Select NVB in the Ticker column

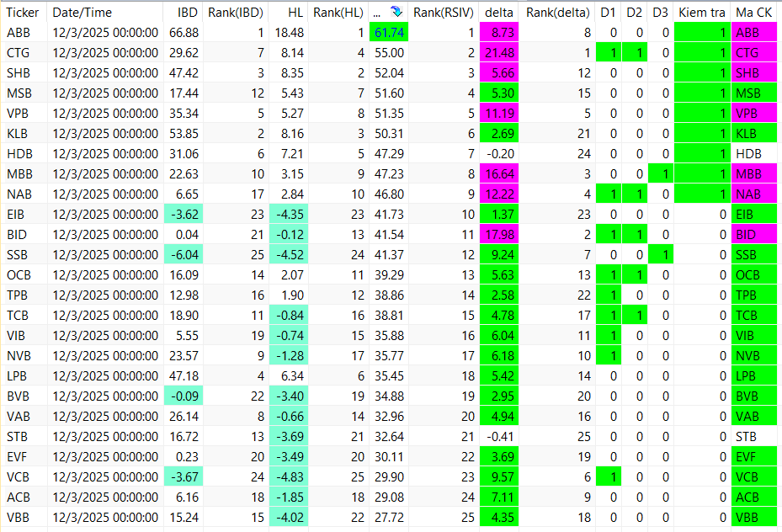pos(19,355)
